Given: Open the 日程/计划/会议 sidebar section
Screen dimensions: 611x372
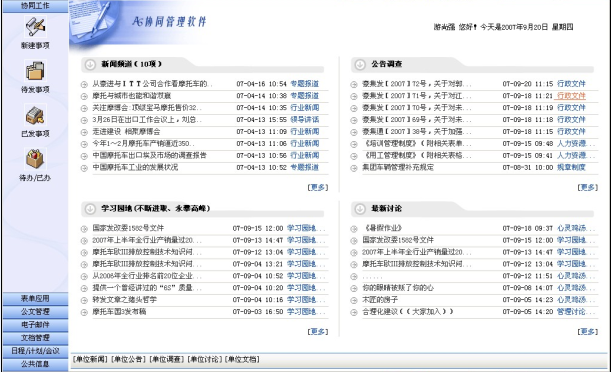Looking at the screenshot, I should point(35,351).
